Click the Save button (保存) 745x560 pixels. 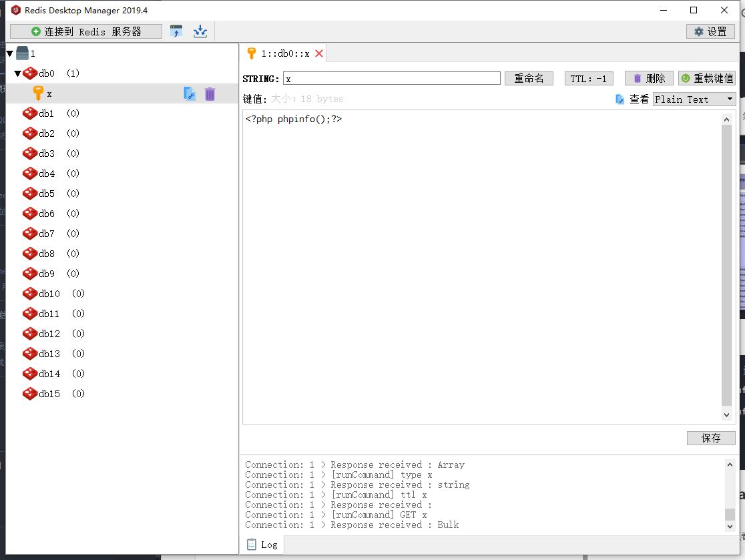point(711,438)
